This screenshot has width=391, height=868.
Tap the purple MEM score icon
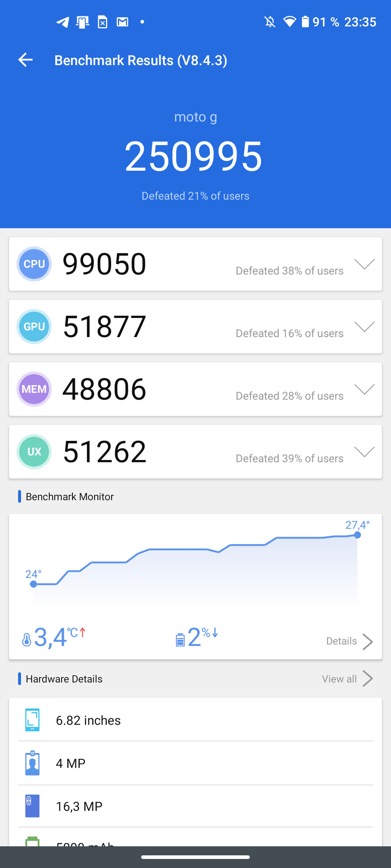point(34,389)
